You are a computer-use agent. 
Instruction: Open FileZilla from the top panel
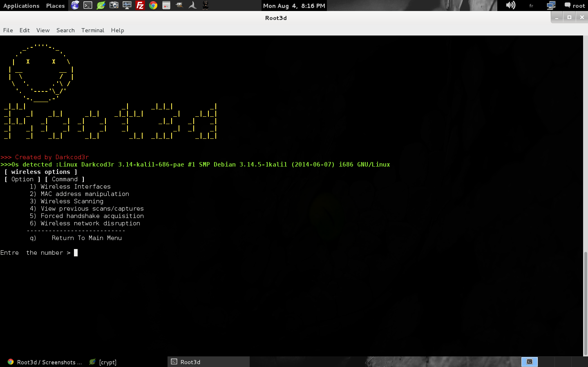140,5
